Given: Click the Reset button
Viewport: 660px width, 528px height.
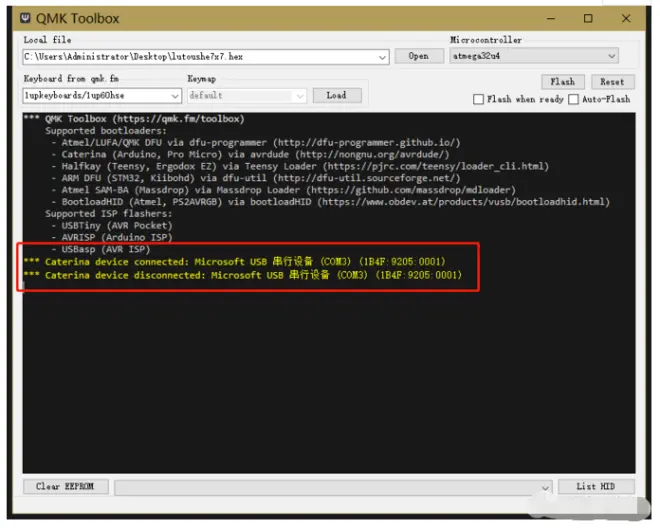Looking at the screenshot, I should click(x=612, y=82).
